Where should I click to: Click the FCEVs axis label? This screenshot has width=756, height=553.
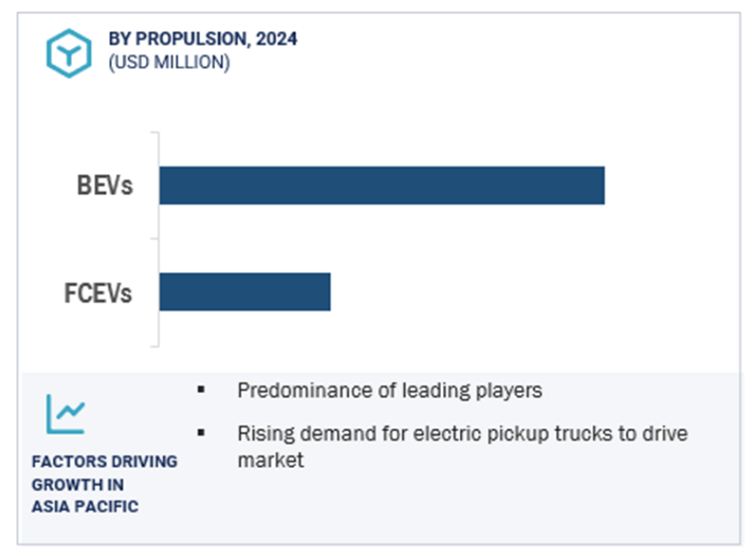click(98, 293)
